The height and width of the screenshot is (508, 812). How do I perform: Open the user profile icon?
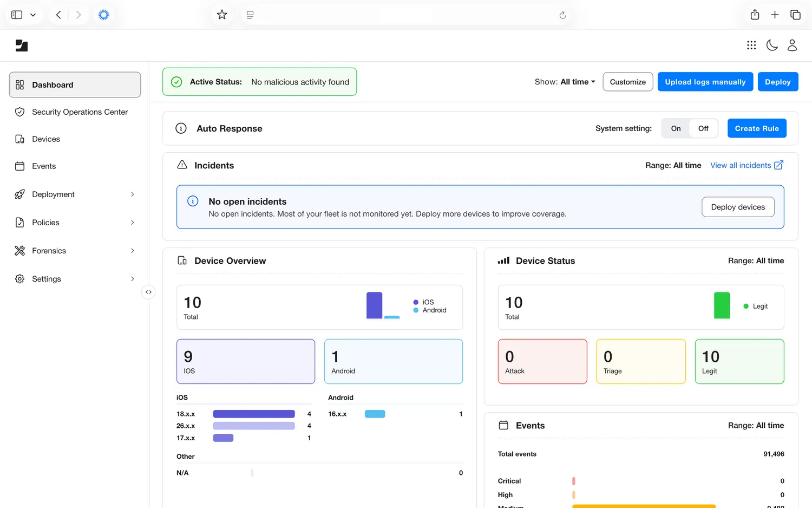792,45
